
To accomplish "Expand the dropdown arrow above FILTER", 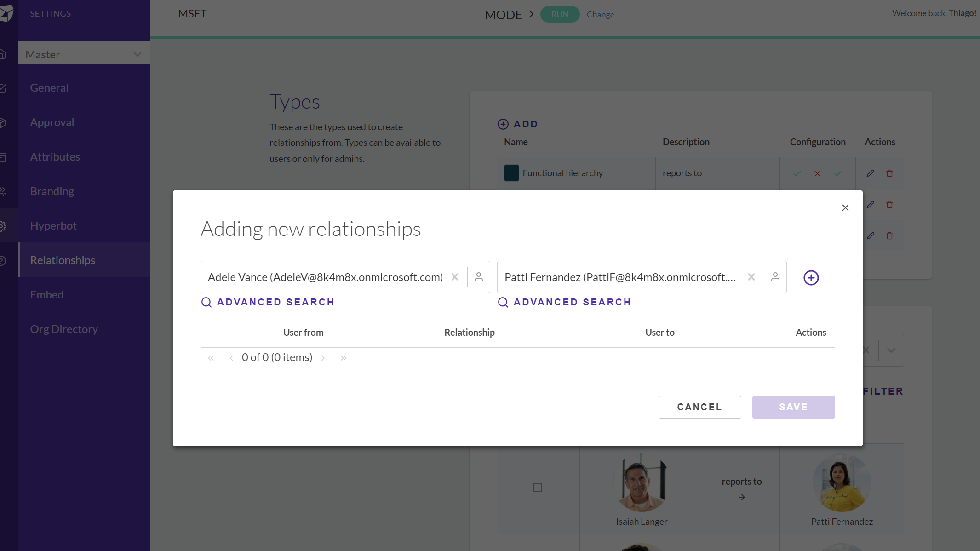I will 891,350.
